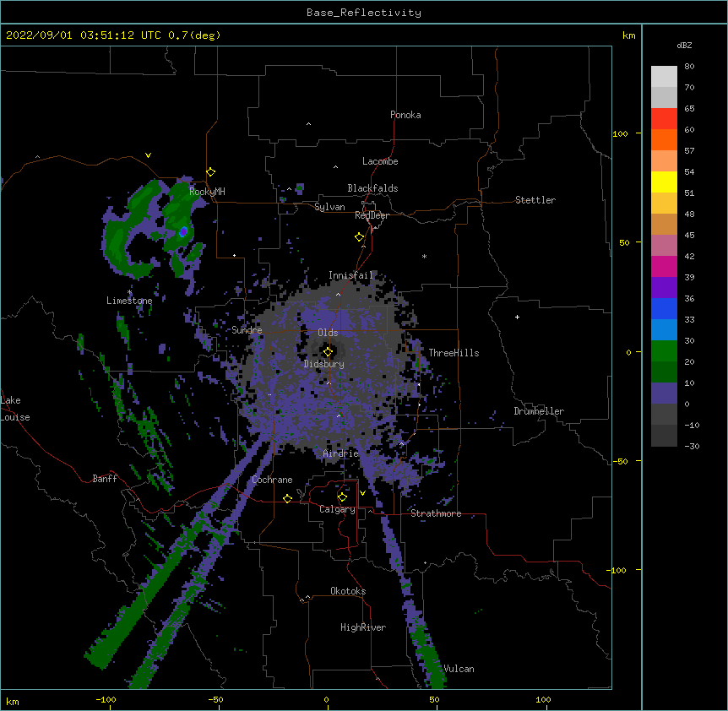This screenshot has width=728, height=711.
Task: Click the Sundre town label
Action: click(247, 330)
